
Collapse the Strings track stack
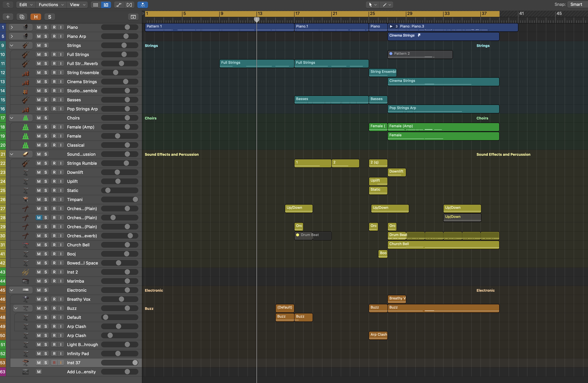click(12, 45)
